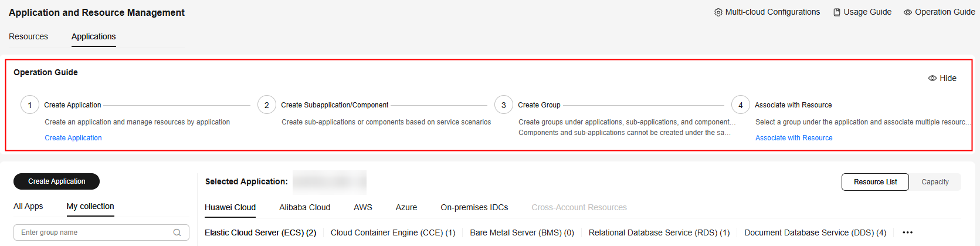Switch view to Capacity
Screen dimensions: 980x246
click(x=935, y=182)
